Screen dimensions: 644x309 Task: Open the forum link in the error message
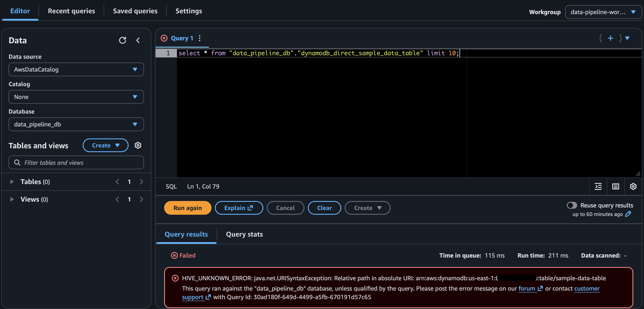[x=527, y=288]
